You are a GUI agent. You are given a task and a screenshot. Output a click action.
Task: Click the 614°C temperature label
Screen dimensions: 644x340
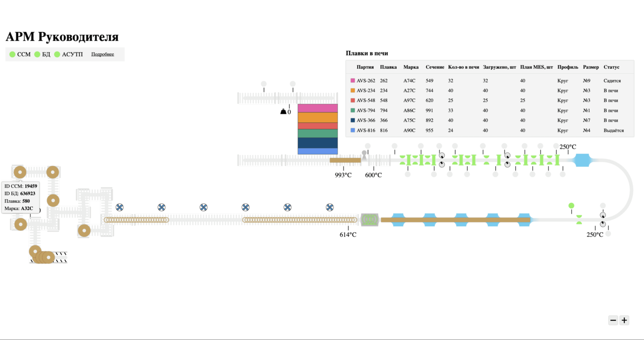tap(348, 235)
